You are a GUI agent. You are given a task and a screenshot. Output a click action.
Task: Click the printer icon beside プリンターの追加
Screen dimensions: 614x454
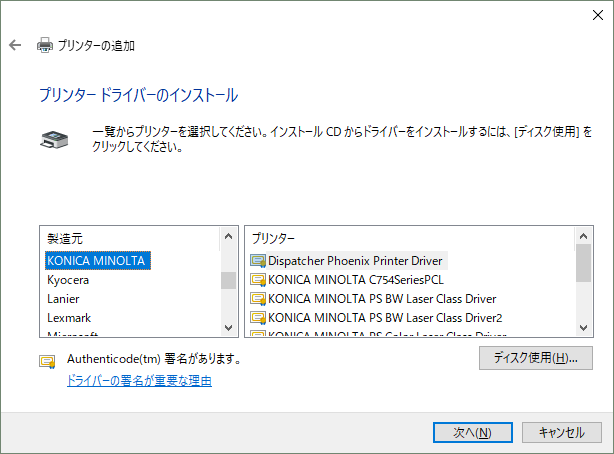[x=44, y=45]
